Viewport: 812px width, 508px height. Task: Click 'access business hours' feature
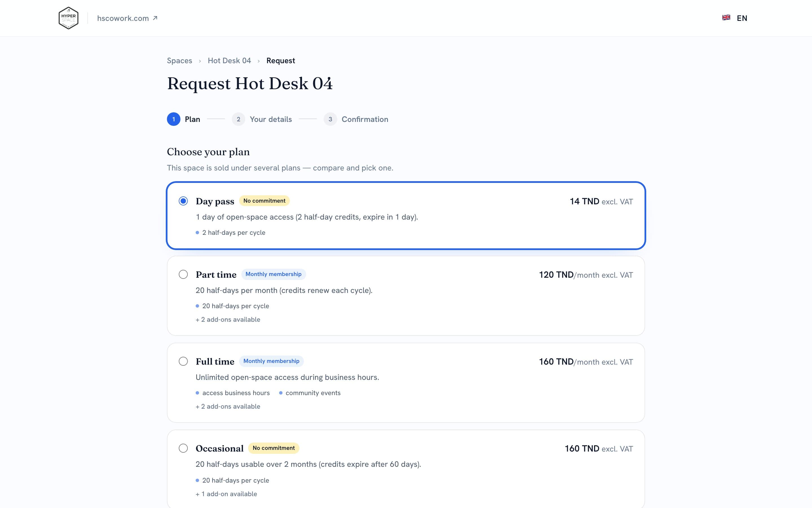pos(233,393)
